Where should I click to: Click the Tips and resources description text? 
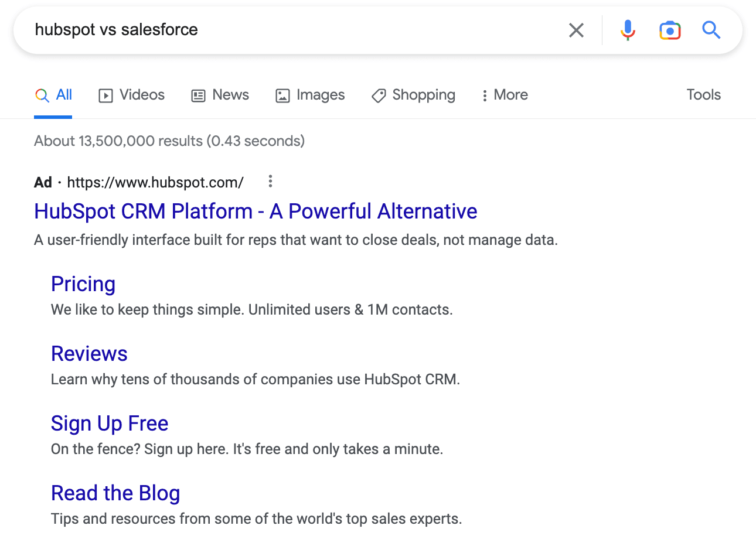coord(257,519)
